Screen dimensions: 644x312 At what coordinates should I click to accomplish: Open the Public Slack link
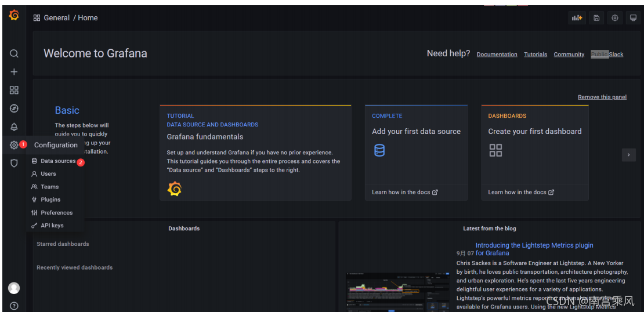pyautogui.click(x=607, y=54)
